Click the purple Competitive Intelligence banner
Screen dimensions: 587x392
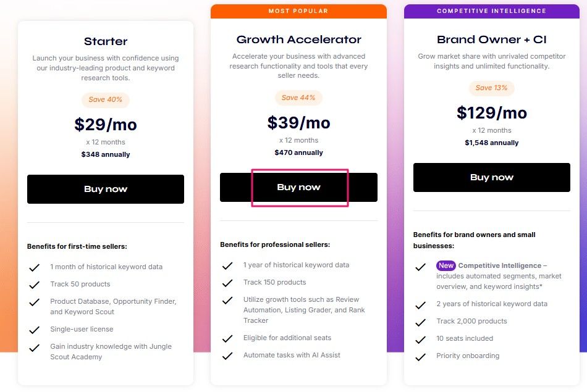pos(492,11)
